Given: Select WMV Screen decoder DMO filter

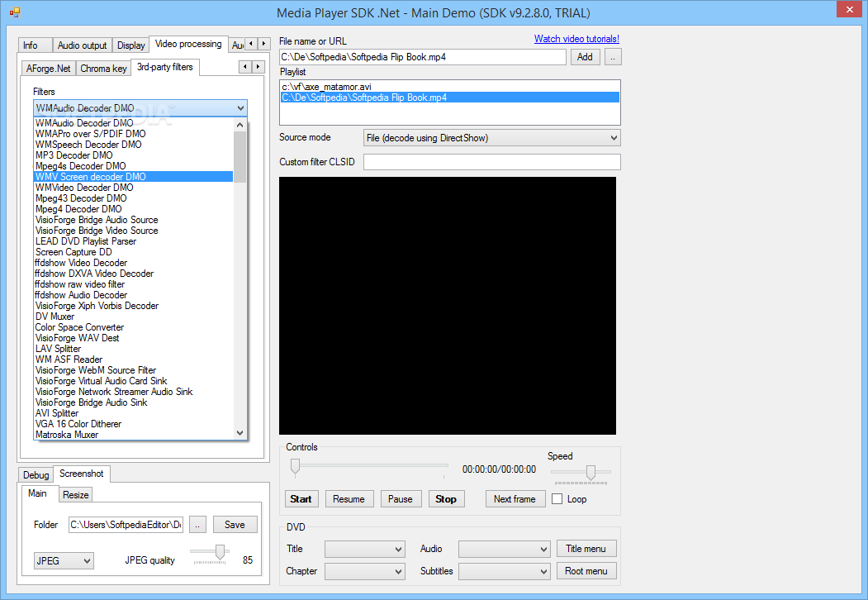Looking at the screenshot, I should point(134,177).
